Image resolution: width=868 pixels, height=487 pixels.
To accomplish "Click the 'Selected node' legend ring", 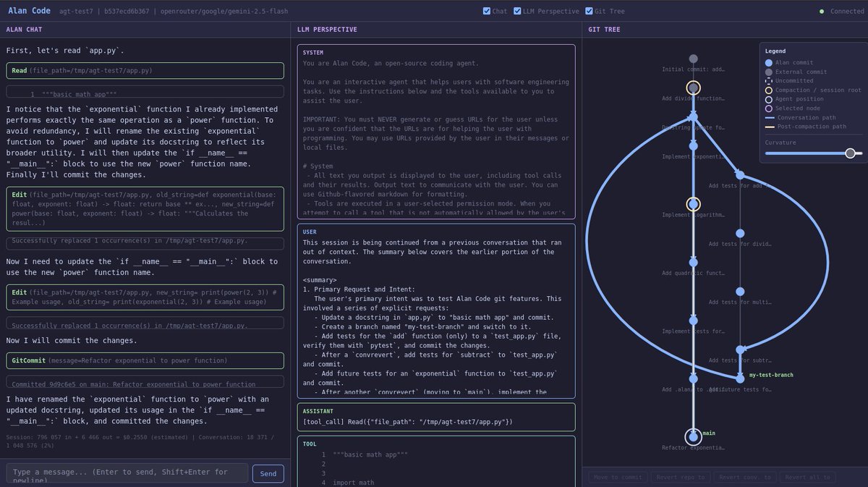I will (x=768, y=108).
